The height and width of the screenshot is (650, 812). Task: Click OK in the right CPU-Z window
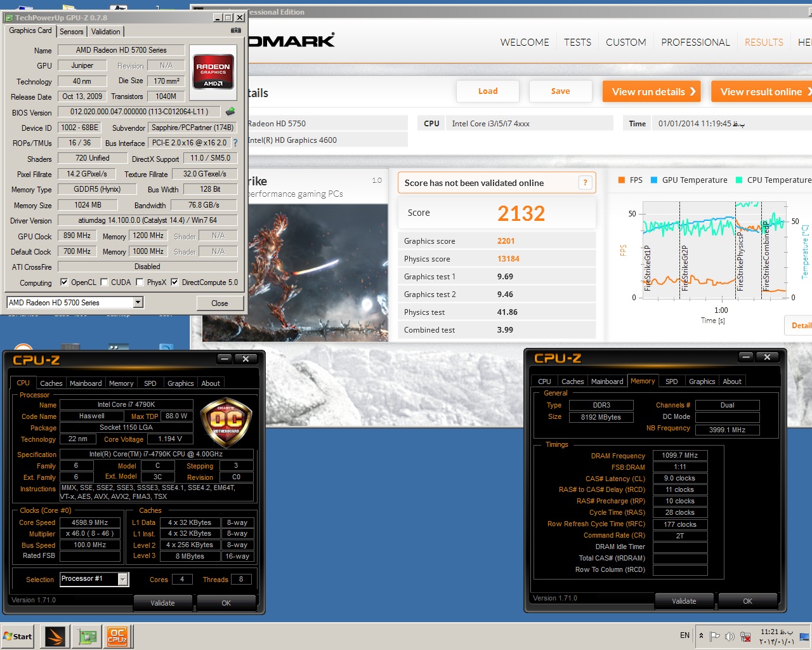click(747, 601)
